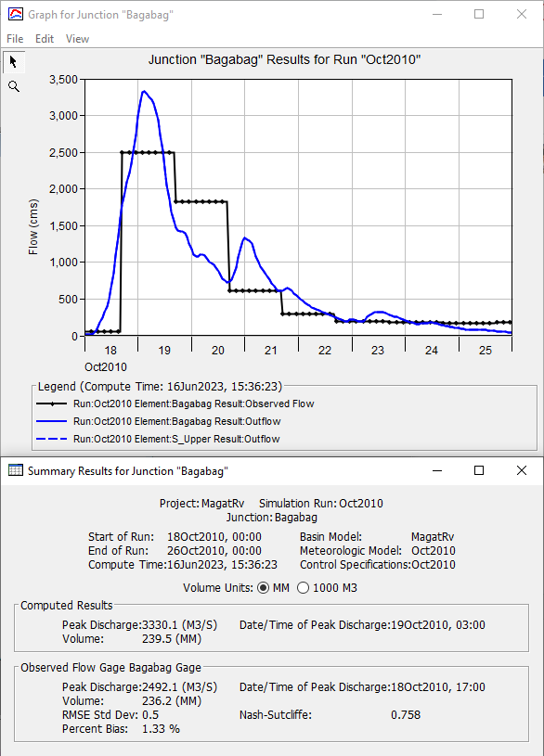The height and width of the screenshot is (756, 544).
Task: Click the observed Peak Discharge 2492.1 value
Action: pyautogui.click(x=179, y=687)
